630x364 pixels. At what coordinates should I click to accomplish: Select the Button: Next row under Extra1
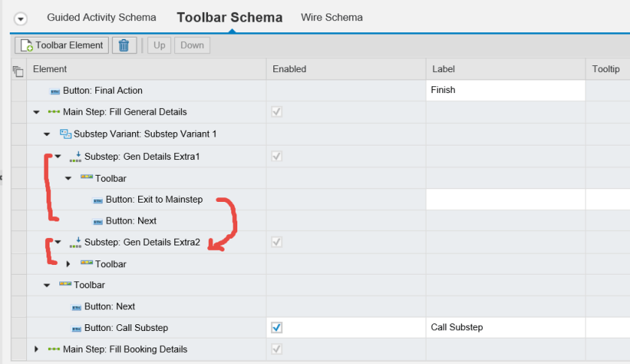[x=131, y=221]
